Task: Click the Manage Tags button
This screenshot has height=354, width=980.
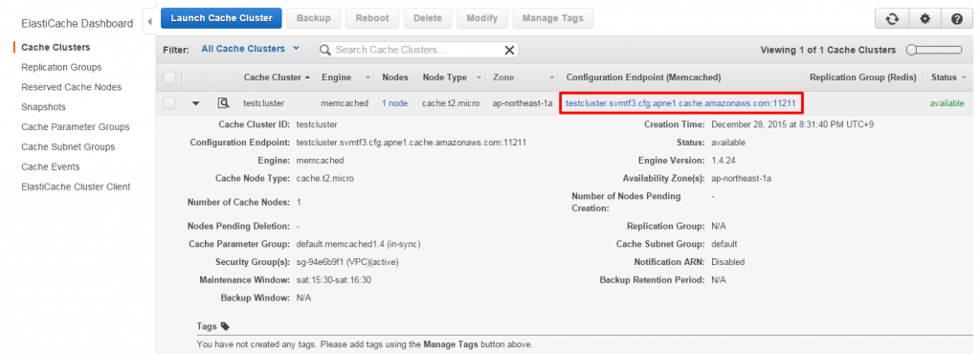Action: [553, 18]
